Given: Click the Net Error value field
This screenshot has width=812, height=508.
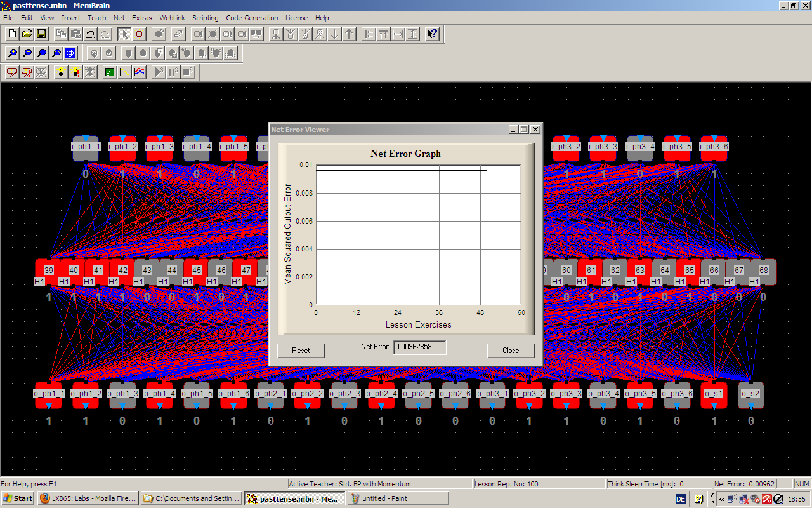Looking at the screenshot, I should (419, 347).
